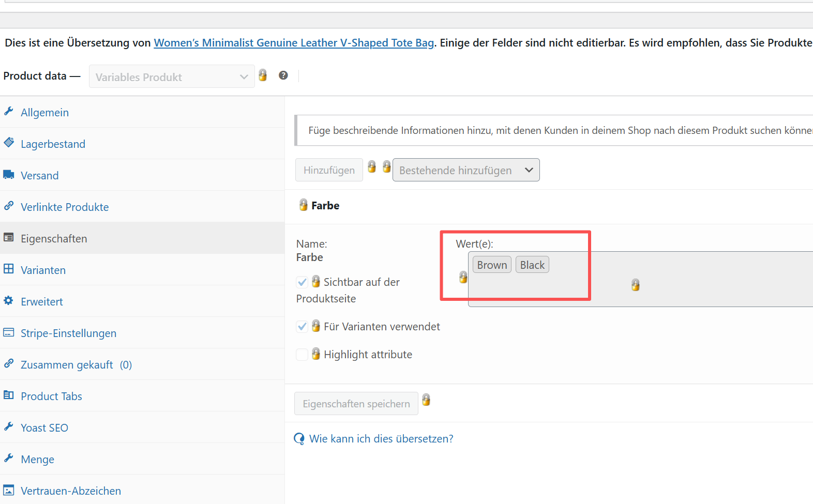Click the gear icon next to Erweitert
Viewport: 813px width, 504px height.
click(x=9, y=301)
